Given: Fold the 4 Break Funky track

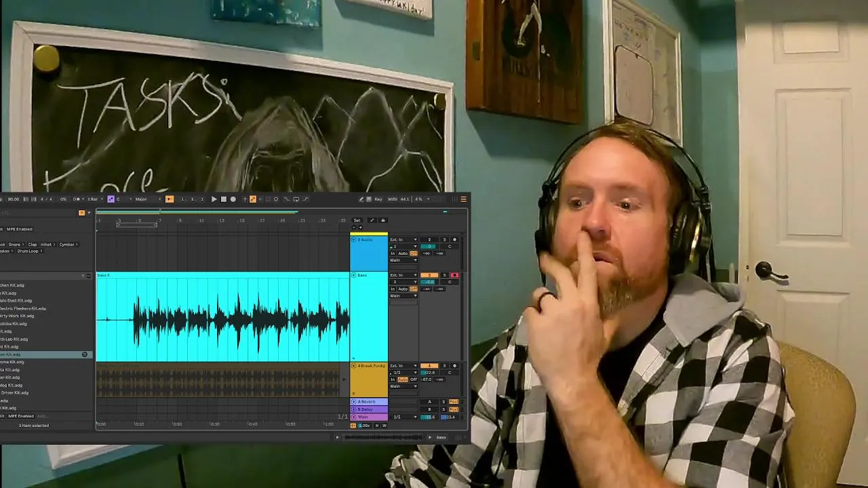Looking at the screenshot, I should coord(353,366).
